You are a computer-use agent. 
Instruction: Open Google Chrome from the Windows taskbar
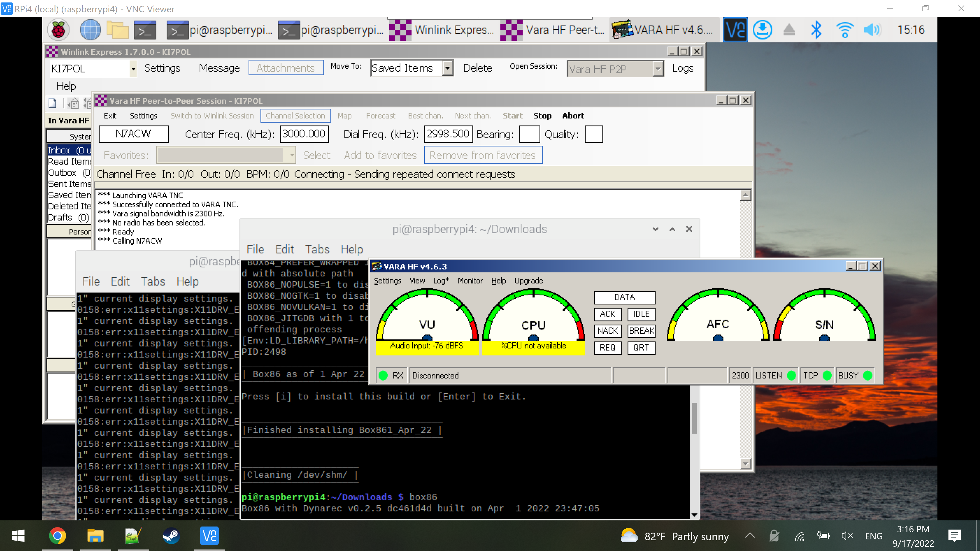click(58, 536)
